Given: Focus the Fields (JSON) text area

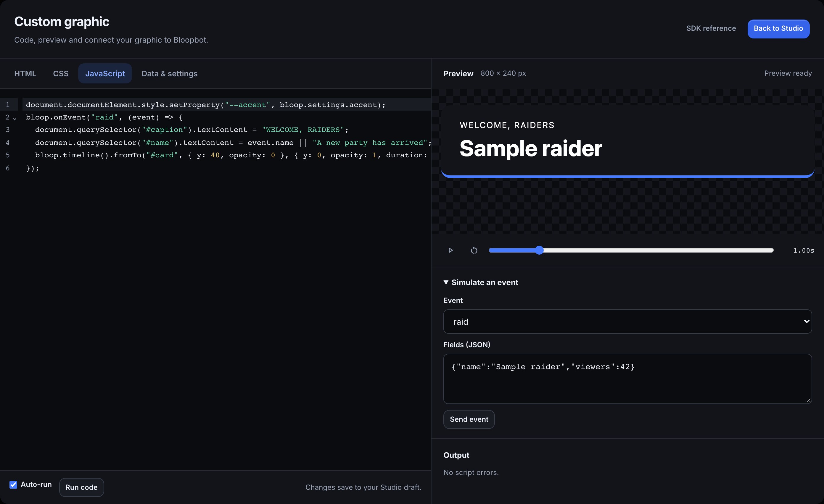Looking at the screenshot, I should (x=627, y=379).
